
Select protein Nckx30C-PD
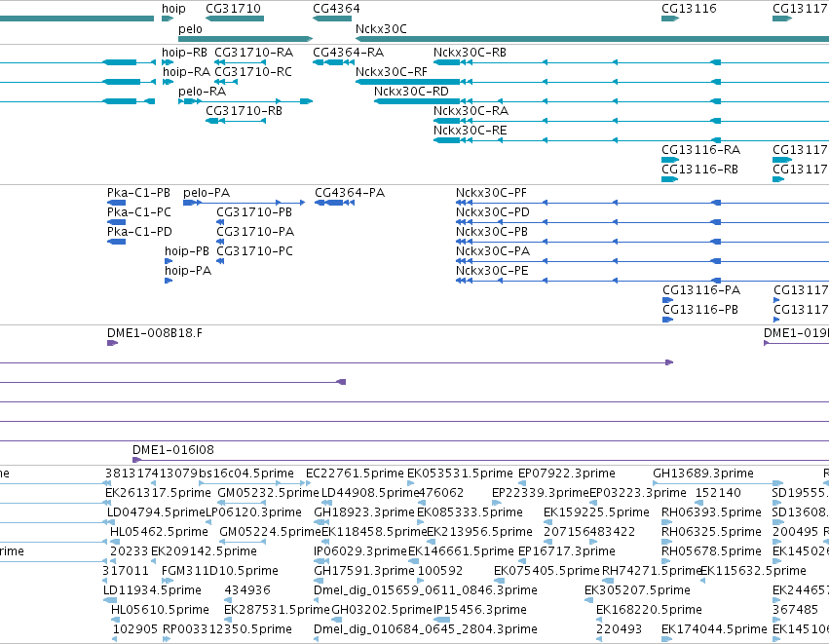point(493,212)
